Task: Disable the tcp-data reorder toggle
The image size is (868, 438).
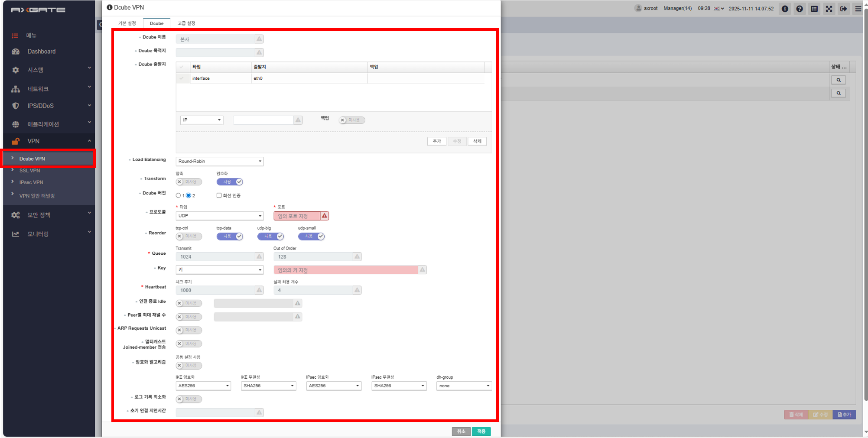Action: [x=230, y=237]
